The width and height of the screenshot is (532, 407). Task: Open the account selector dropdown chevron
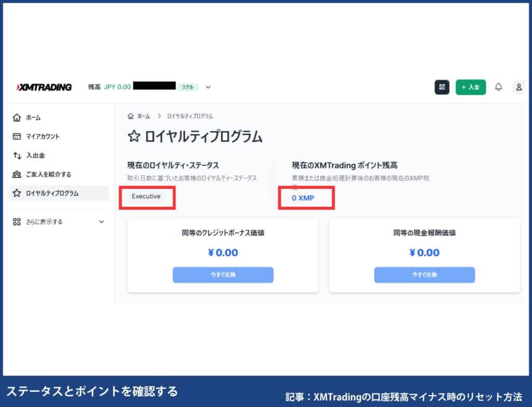208,87
